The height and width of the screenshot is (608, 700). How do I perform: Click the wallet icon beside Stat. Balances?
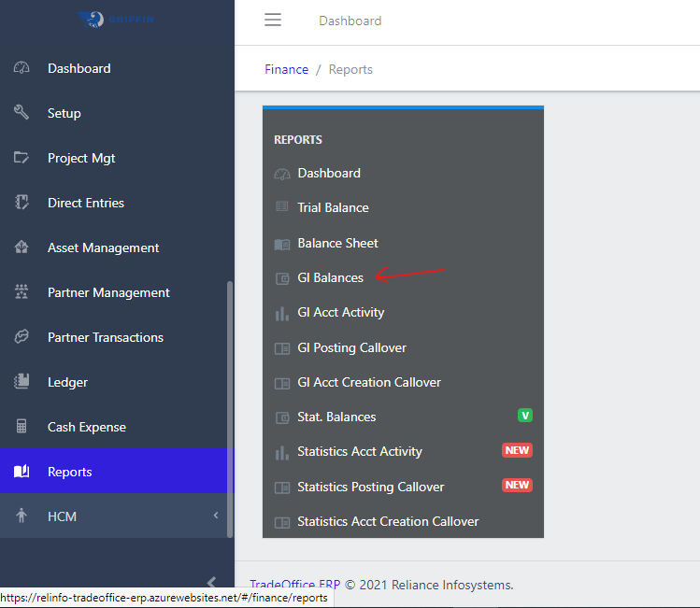(282, 418)
